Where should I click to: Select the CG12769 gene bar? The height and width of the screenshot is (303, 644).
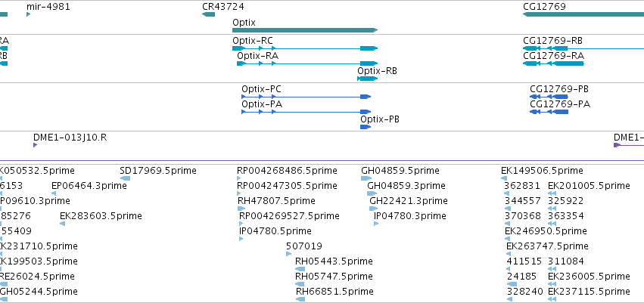pos(583,14)
